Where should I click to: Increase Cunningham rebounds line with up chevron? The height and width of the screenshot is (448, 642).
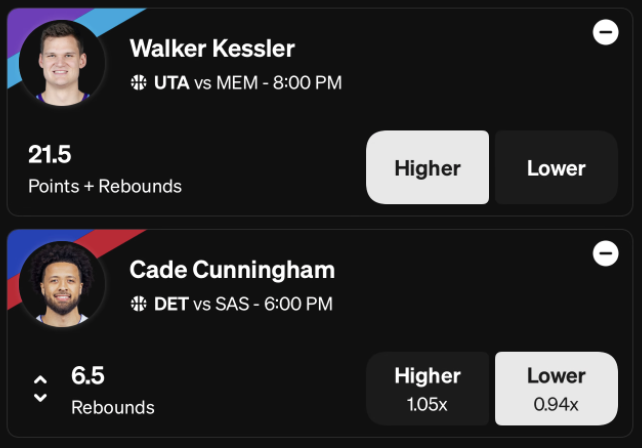40,380
